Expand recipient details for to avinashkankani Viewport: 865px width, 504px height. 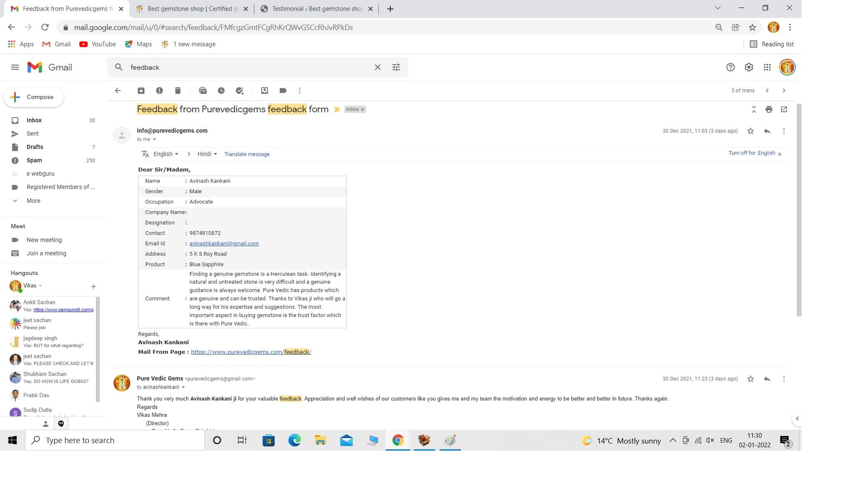click(x=183, y=387)
